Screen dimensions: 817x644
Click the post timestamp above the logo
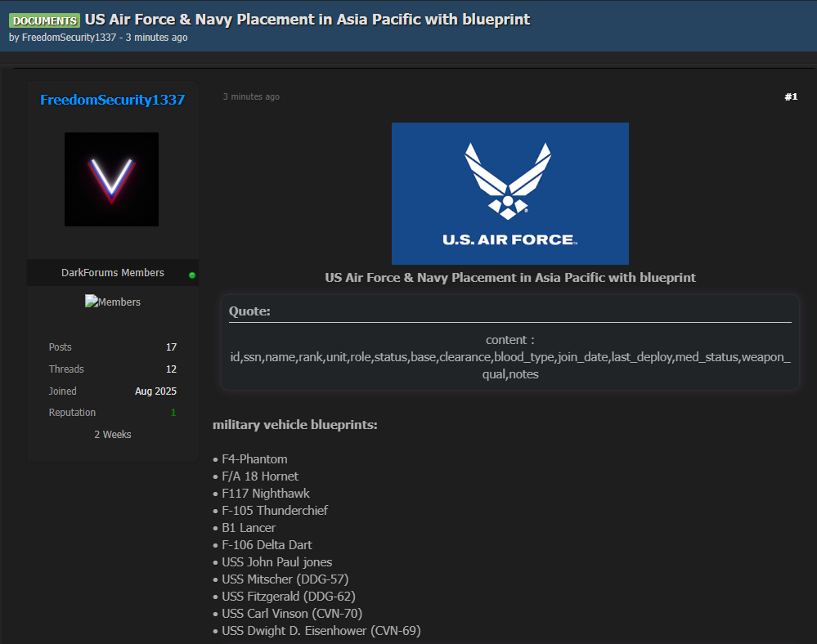[x=251, y=96]
